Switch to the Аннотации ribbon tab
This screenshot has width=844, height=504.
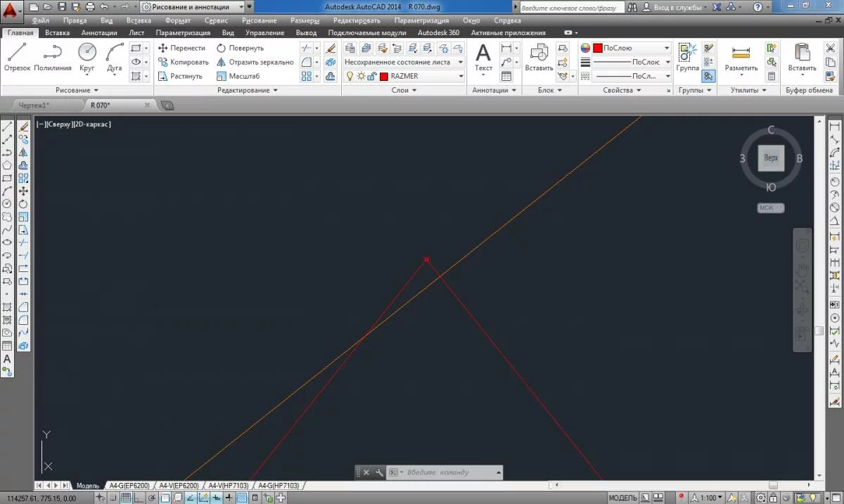(x=100, y=33)
